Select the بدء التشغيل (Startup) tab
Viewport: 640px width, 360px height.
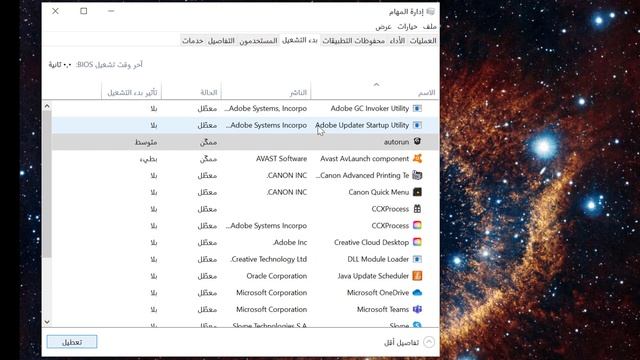click(300, 40)
